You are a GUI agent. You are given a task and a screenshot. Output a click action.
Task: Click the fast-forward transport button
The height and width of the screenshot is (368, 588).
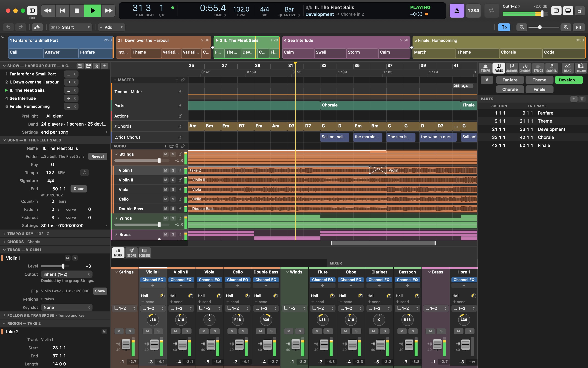tap(108, 11)
